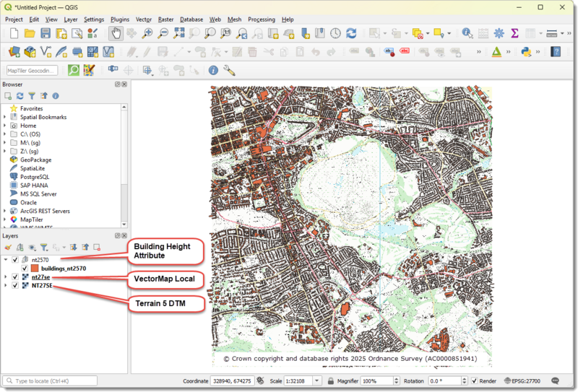Select Favorites in Browser tree
The width and height of the screenshot is (578, 392).
click(x=31, y=109)
